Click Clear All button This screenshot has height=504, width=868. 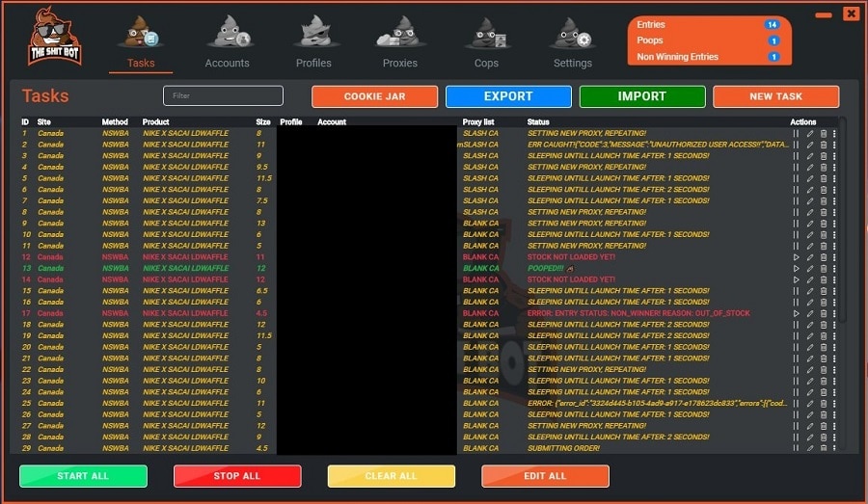(x=391, y=476)
